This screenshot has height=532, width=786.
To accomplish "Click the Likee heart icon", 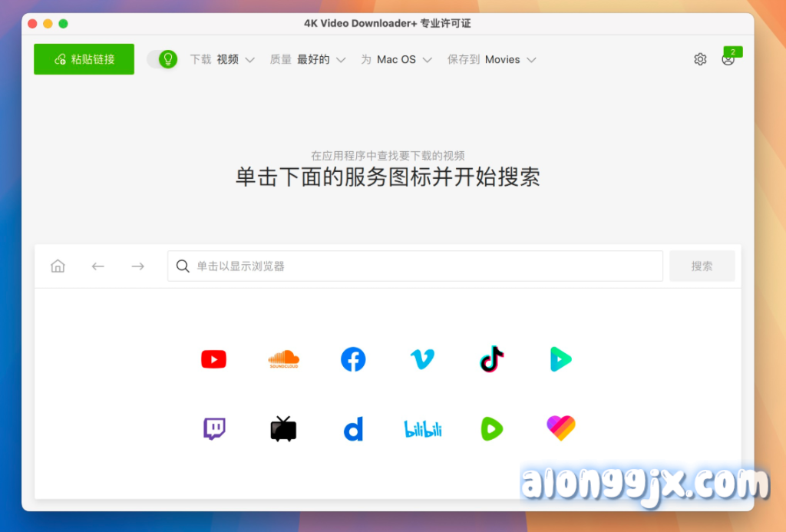I will [x=561, y=428].
